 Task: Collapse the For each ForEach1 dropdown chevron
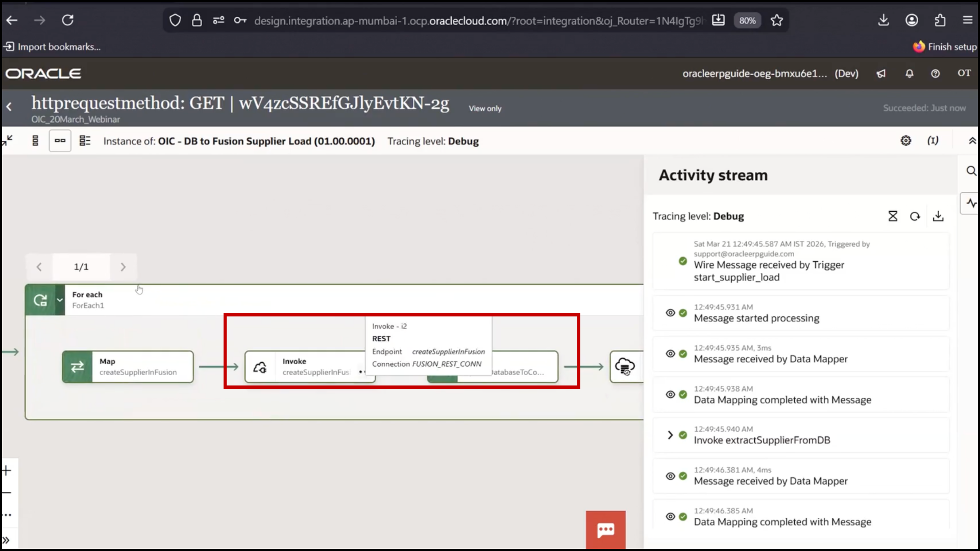click(x=60, y=300)
